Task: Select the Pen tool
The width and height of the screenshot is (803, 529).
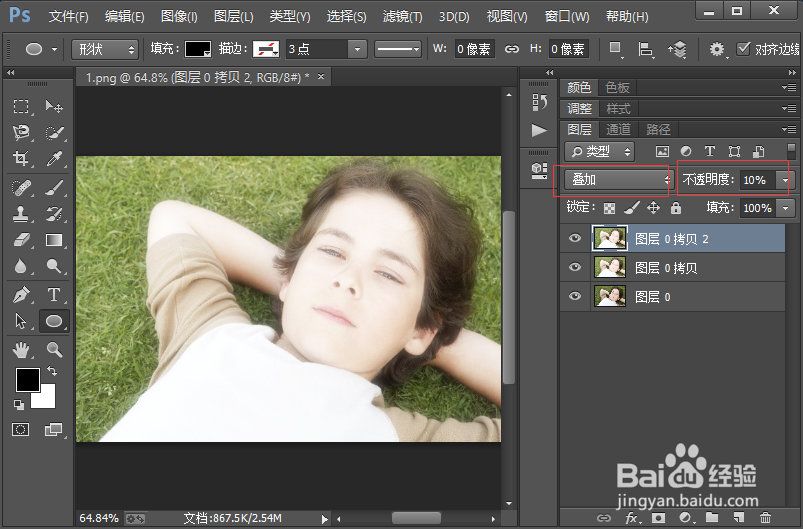Action: pos(21,295)
